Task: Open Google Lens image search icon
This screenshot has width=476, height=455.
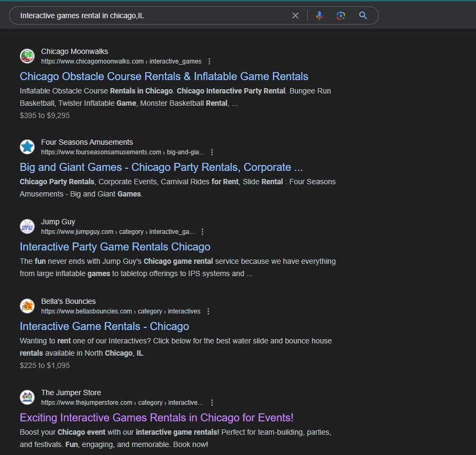Action: 341,15
